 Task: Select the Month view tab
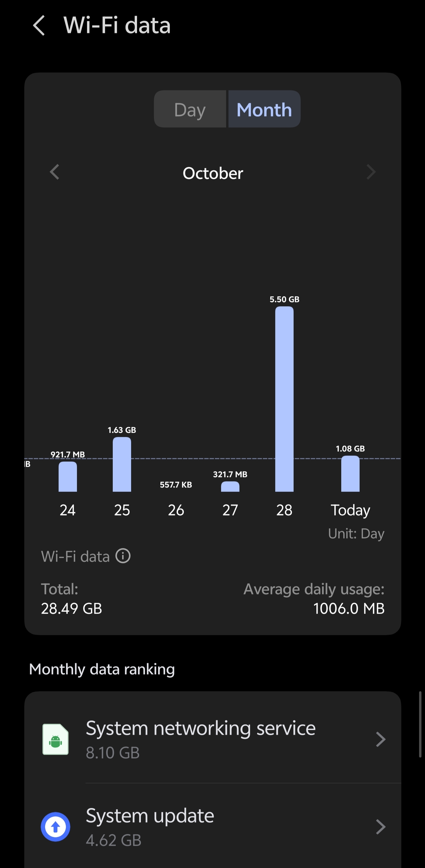coord(264,109)
